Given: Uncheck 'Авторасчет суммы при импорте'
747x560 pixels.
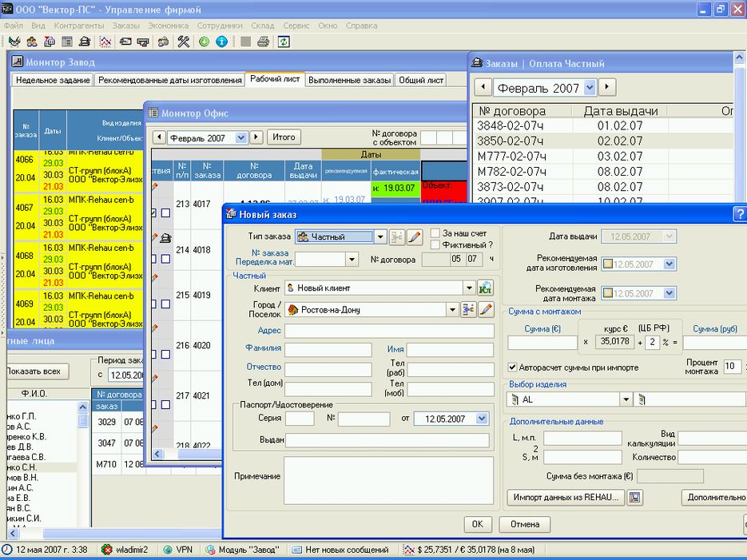Looking at the screenshot, I should [x=513, y=367].
